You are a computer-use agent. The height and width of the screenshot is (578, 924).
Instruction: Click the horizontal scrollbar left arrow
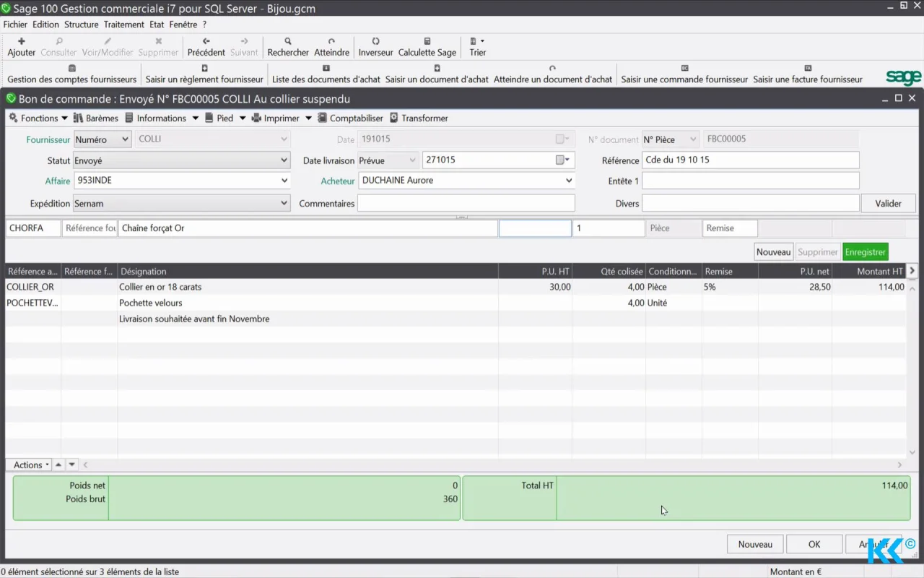86,465
